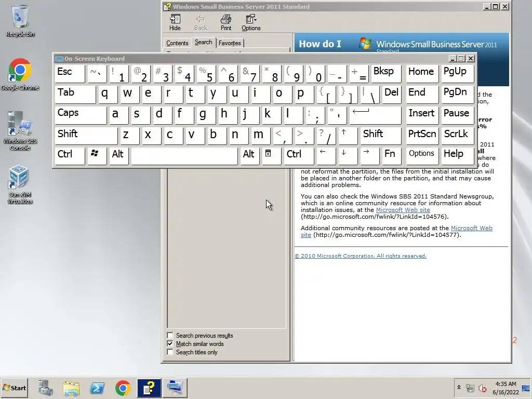Open Chrome from the taskbar
This screenshot has width=532, height=399.
(123, 388)
